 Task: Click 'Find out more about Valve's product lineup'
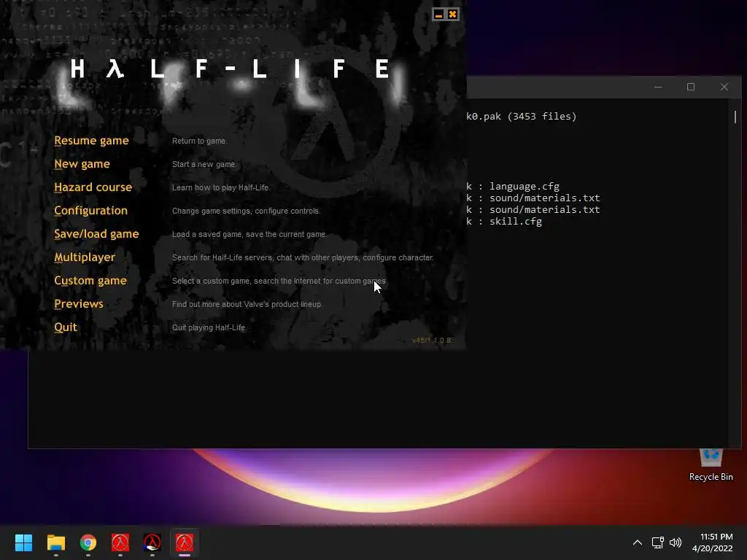coord(247,304)
